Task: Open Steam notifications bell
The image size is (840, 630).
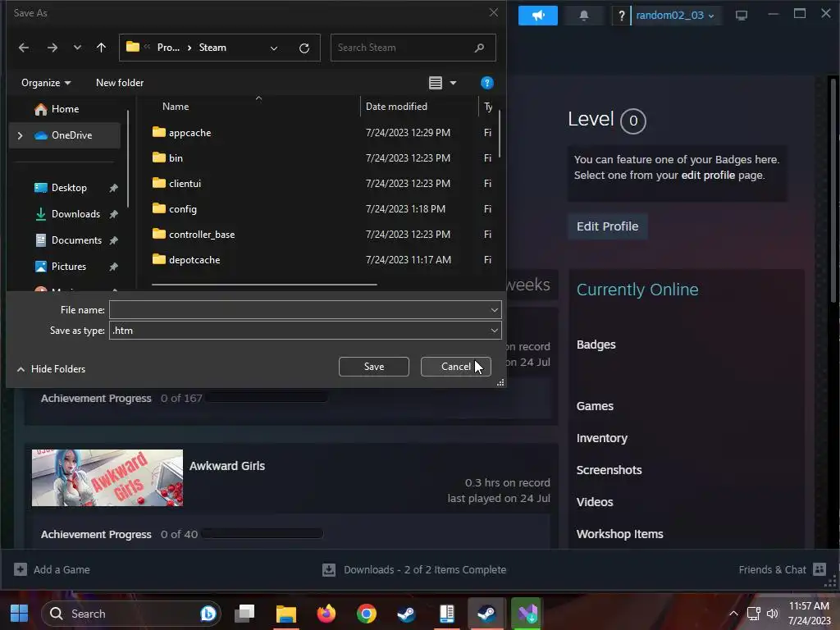Action: coord(584,16)
